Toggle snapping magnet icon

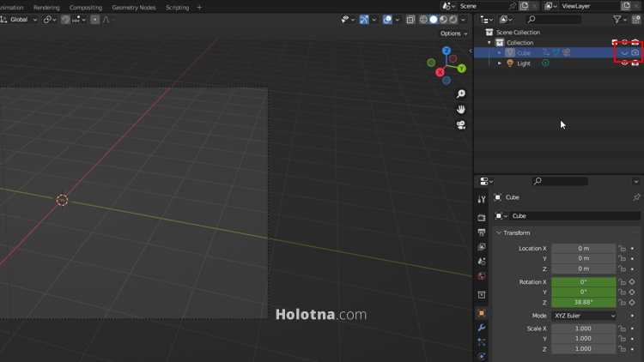pos(65,19)
